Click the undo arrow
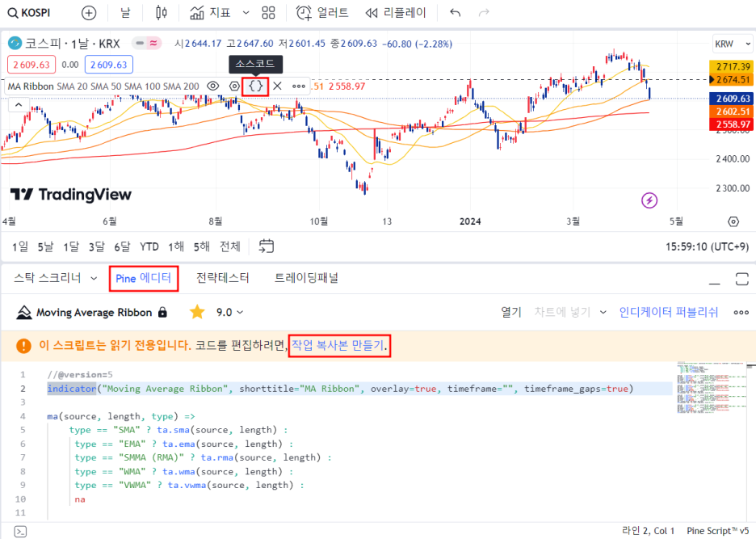This screenshot has width=756, height=539. coord(456,13)
